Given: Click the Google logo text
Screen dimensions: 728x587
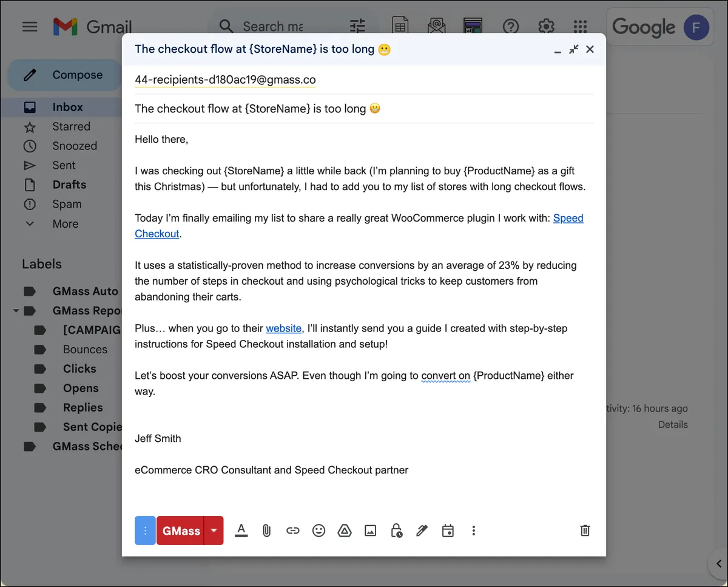Looking at the screenshot, I should pos(644,27).
